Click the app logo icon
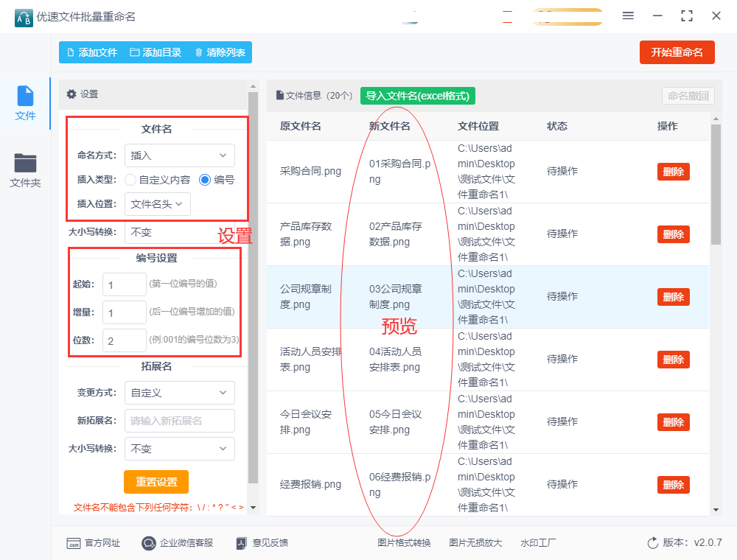Screen dimensions: 737x560 (x=24, y=18)
